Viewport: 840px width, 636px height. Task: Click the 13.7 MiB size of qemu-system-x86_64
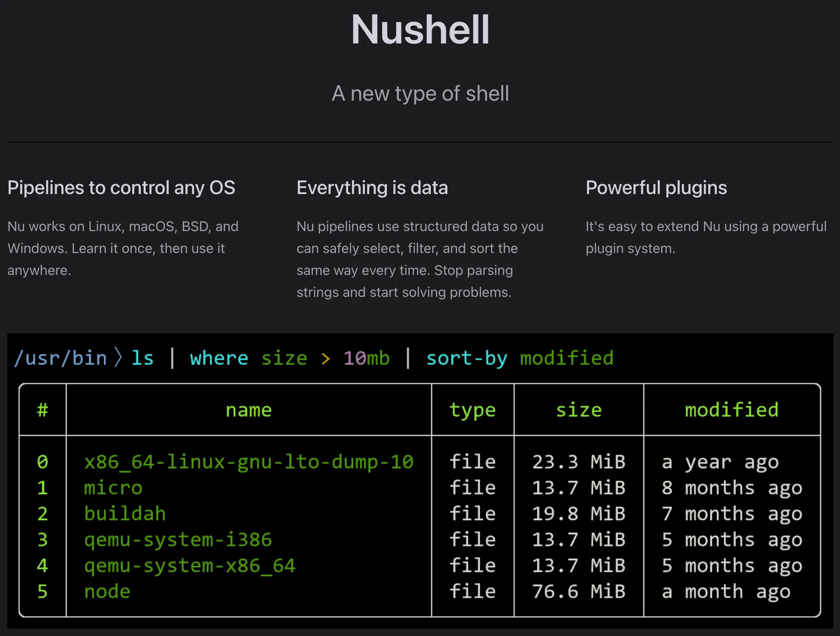[579, 565]
